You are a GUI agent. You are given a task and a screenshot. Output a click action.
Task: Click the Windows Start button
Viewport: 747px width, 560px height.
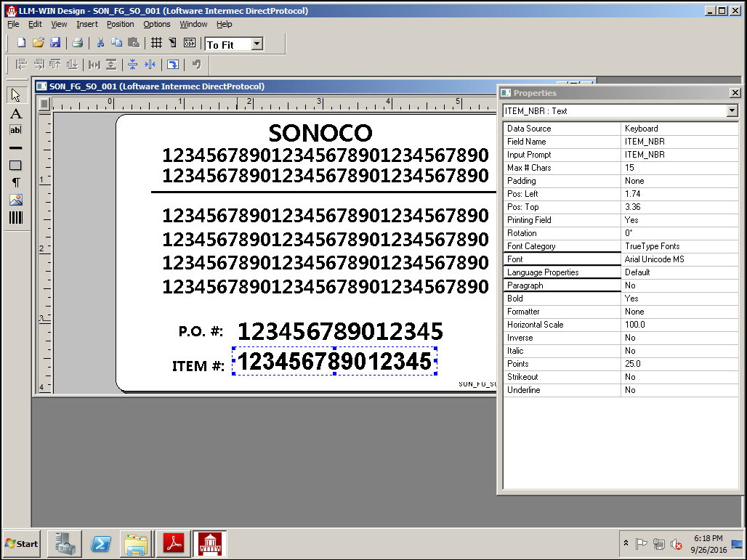[22, 544]
